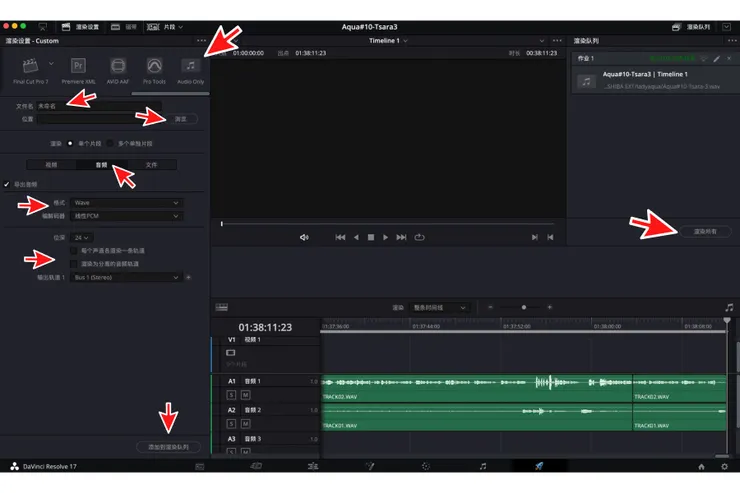Open render queue three-dot options menu
The image size is (740, 493).
(x=732, y=41)
